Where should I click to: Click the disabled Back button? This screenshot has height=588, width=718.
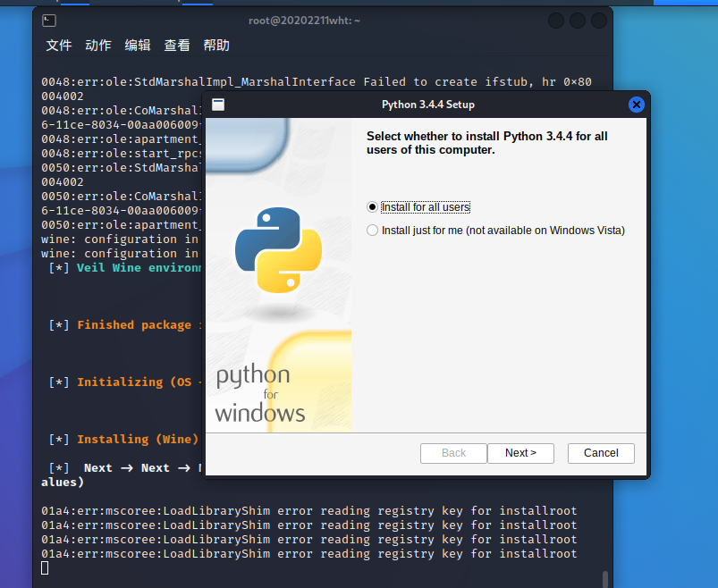[x=453, y=453]
